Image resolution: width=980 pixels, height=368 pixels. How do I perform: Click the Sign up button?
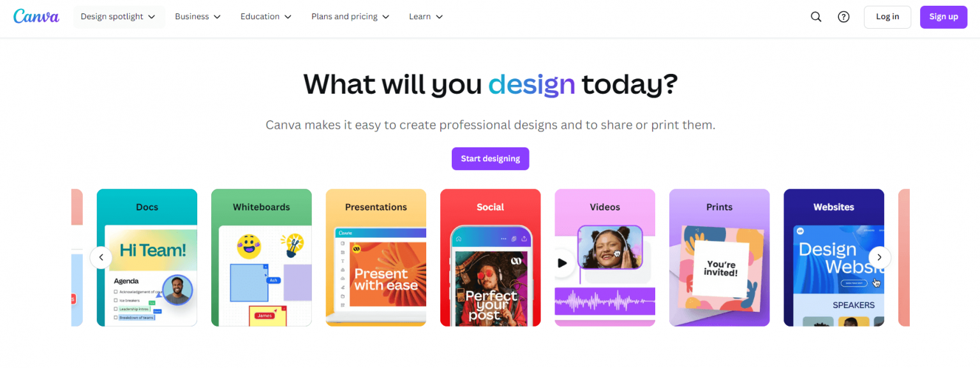[943, 17]
